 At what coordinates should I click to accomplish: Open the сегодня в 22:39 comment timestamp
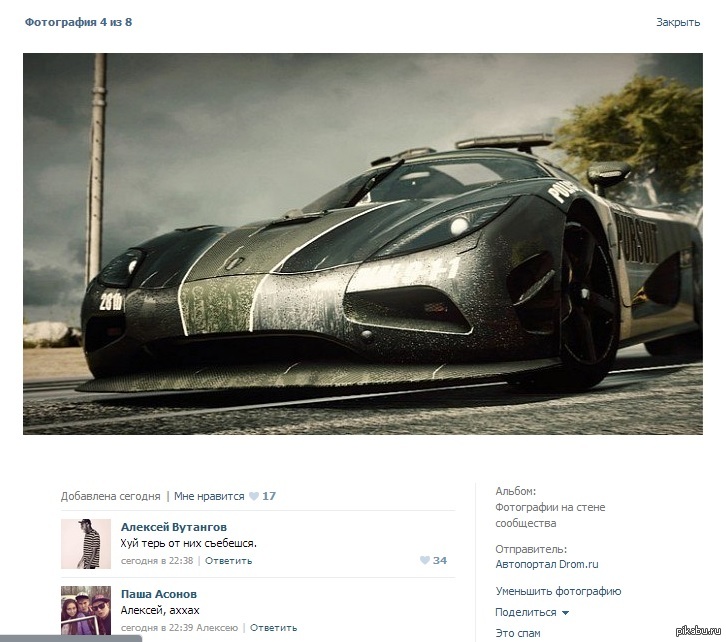(157, 628)
